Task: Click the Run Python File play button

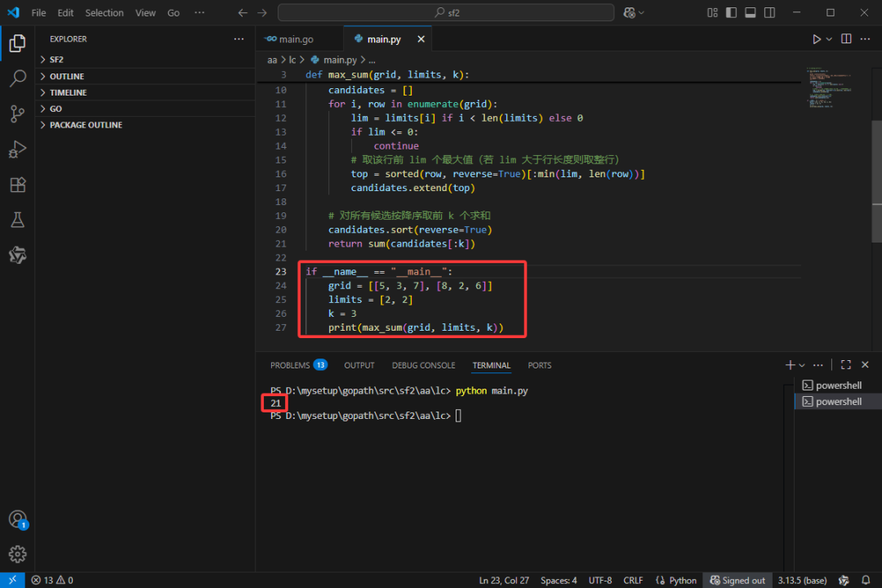Action: [x=816, y=39]
